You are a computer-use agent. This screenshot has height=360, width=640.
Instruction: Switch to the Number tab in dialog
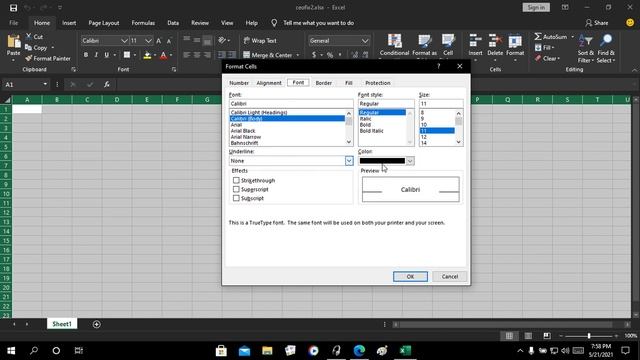click(239, 83)
